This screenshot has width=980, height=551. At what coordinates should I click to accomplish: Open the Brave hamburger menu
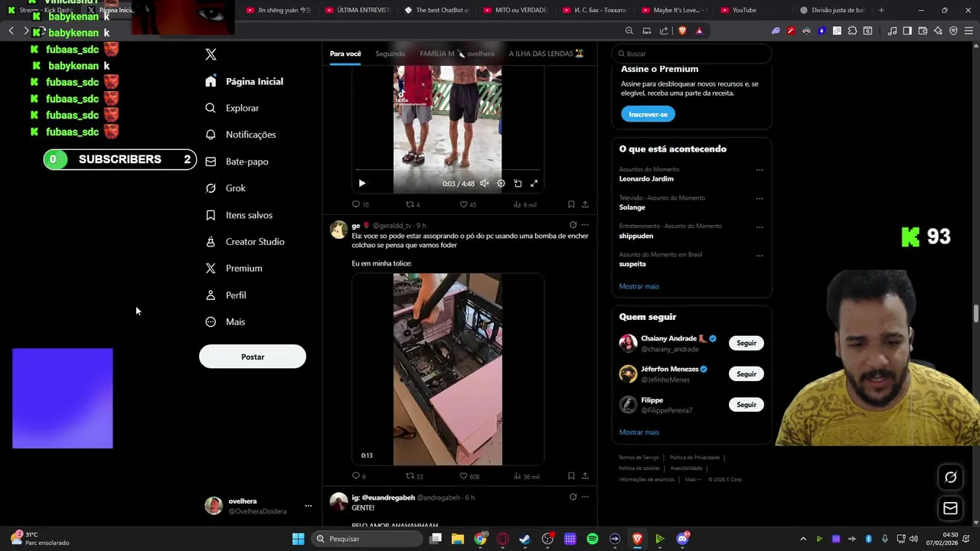coord(969,31)
